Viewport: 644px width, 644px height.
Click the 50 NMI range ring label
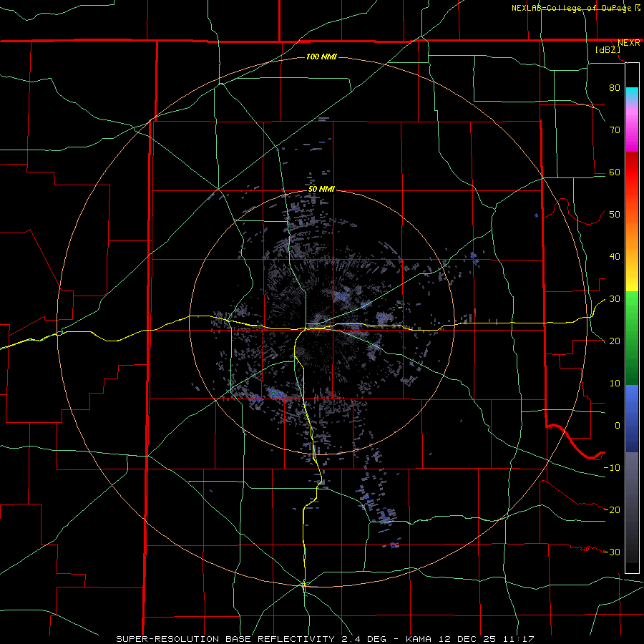pyautogui.click(x=321, y=189)
